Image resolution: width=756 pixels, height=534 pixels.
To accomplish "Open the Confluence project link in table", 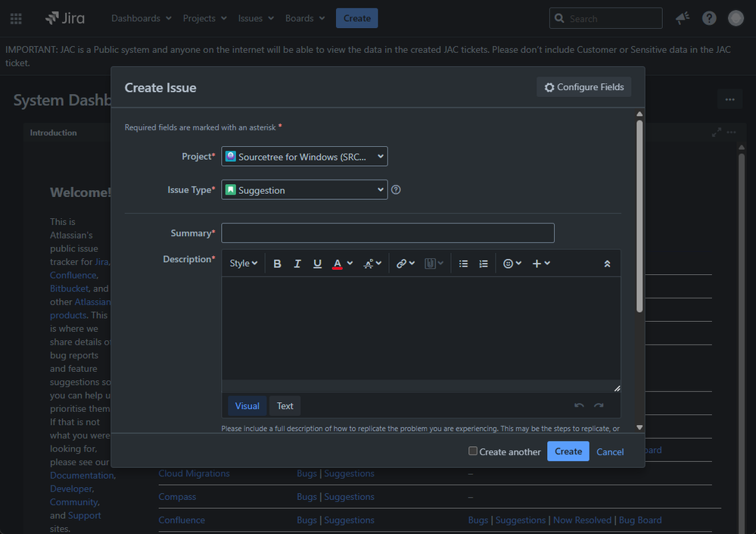I will coord(182,520).
